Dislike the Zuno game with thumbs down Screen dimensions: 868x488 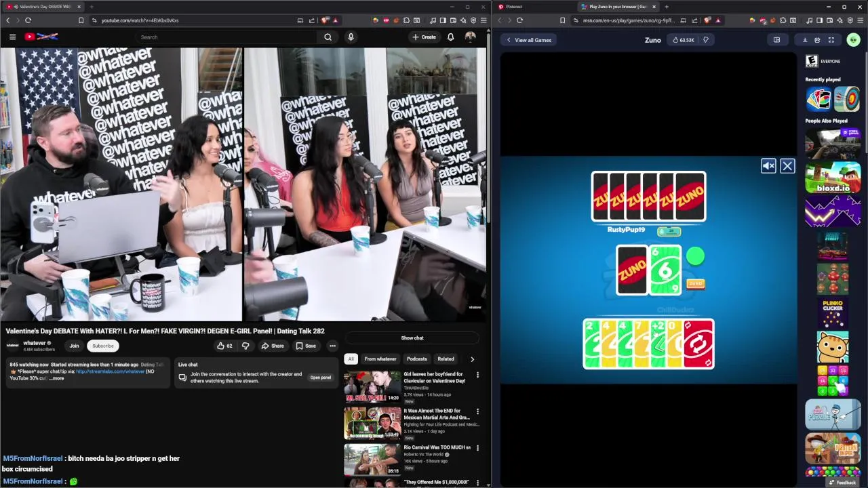pos(706,40)
